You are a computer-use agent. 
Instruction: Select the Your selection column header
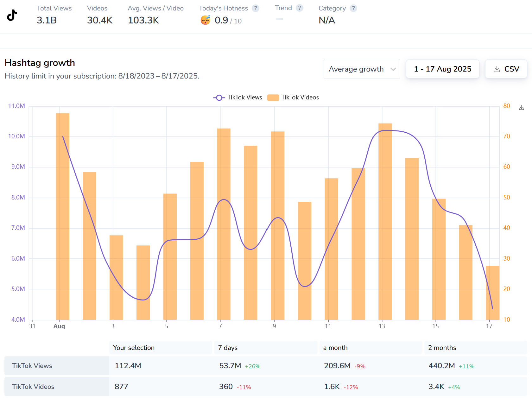click(160, 348)
